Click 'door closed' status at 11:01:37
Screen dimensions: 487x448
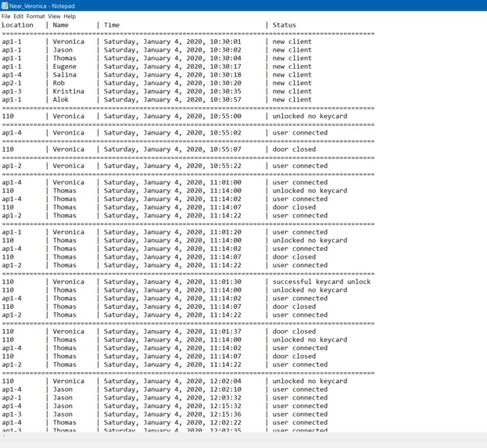coord(294,332)
